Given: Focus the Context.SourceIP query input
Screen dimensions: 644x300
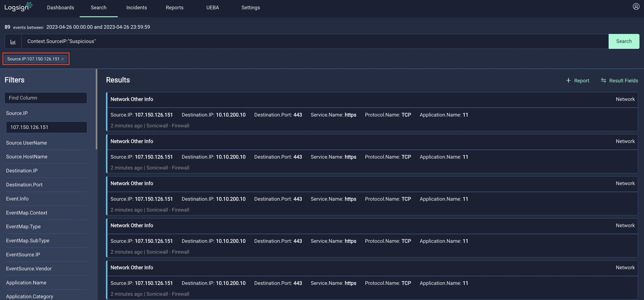Looking at the screenshot, I should point(315,41).
